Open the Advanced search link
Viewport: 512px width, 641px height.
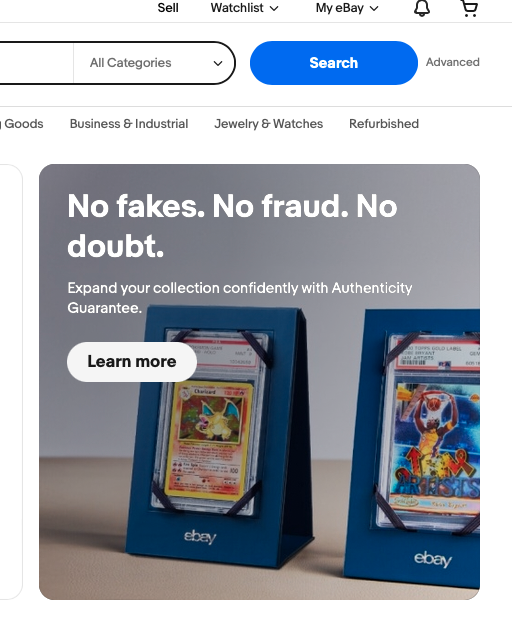point(452,62)
